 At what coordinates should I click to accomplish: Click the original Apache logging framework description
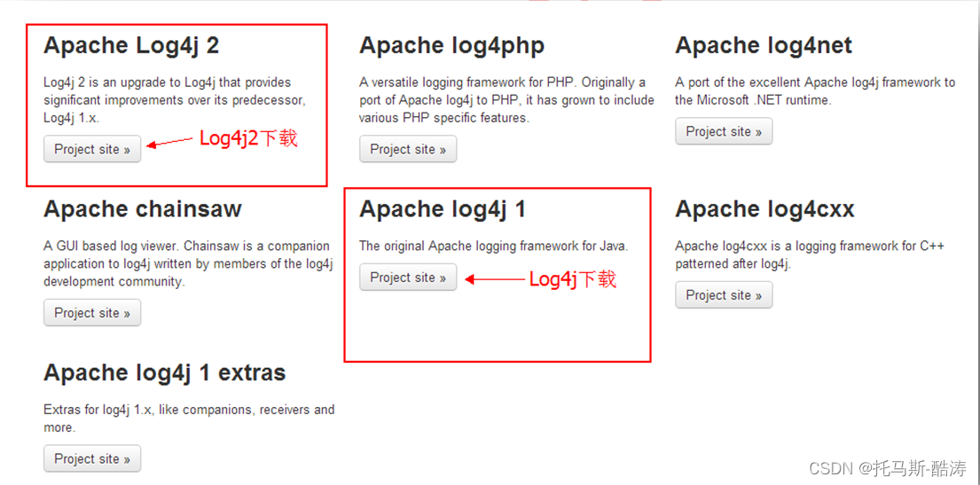(x=494, y=246)
